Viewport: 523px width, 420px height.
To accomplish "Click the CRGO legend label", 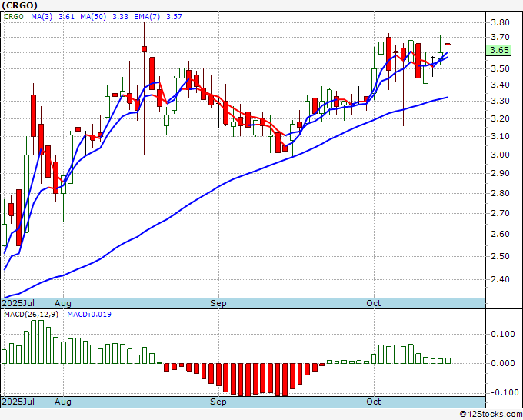I will pos(14,17).
